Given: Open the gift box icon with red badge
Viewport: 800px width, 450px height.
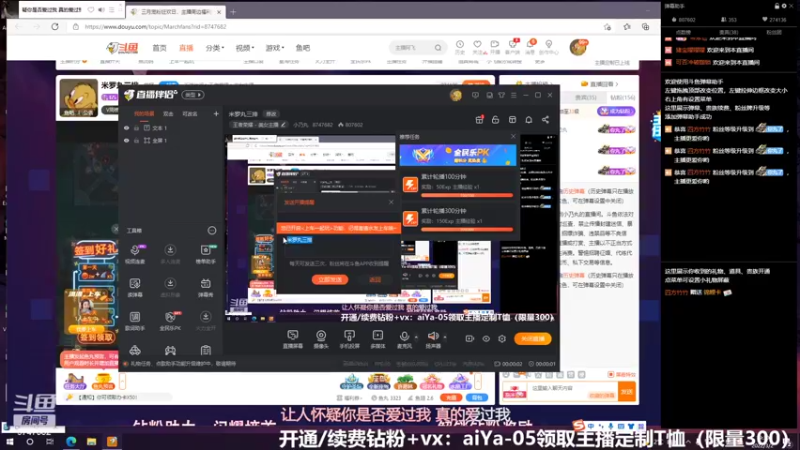Looking at the screenshot, I should [x=479, y=119].
